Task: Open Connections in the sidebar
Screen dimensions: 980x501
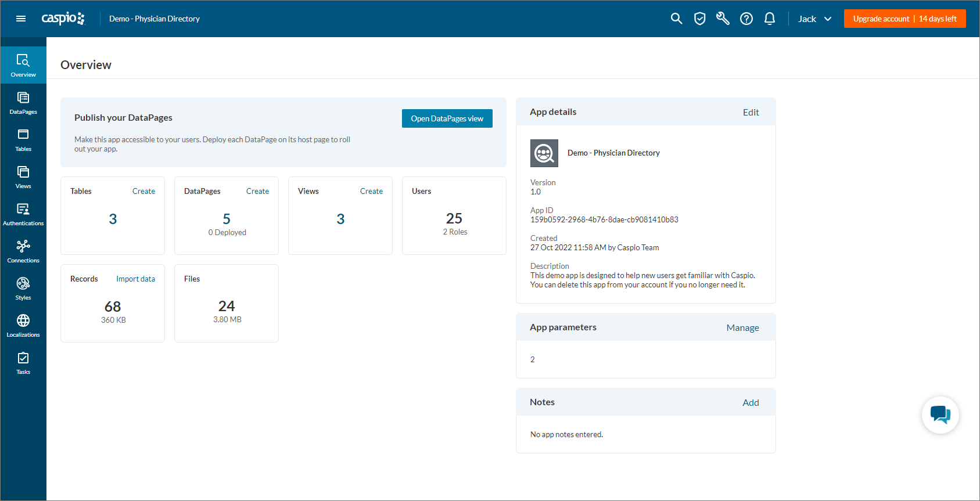Action: click(23, 251)
